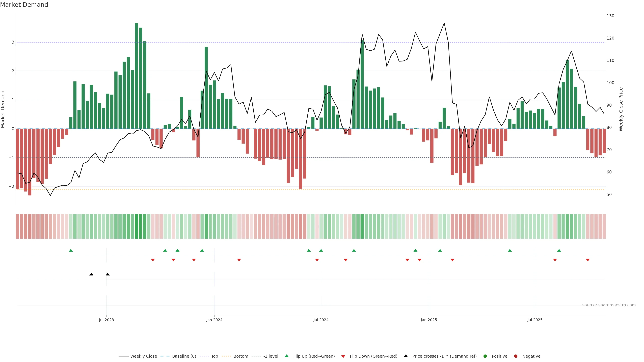Click the darkest green cell in the heat strip
This screenshot has width=644, height=362.
(x=136, y=226)
